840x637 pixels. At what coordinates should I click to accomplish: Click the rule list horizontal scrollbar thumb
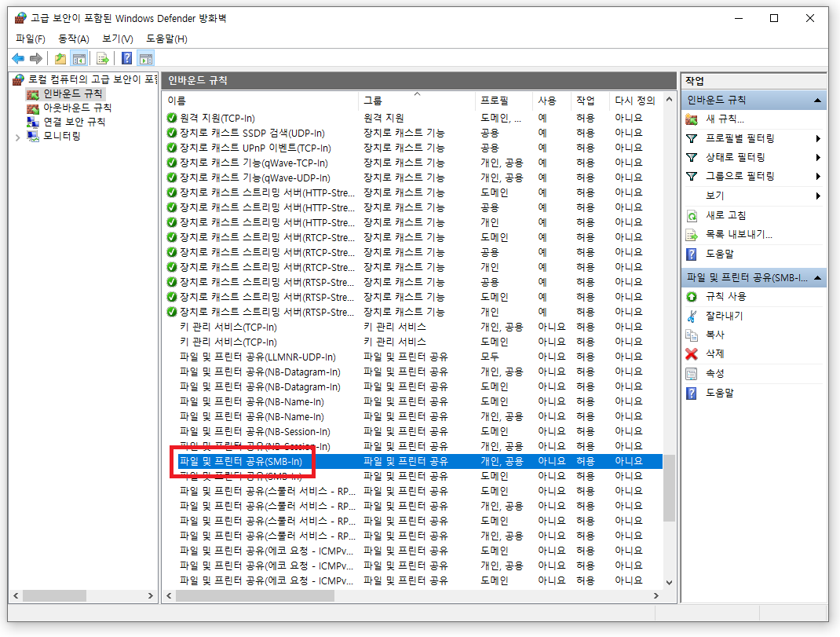tap(255, 595)
